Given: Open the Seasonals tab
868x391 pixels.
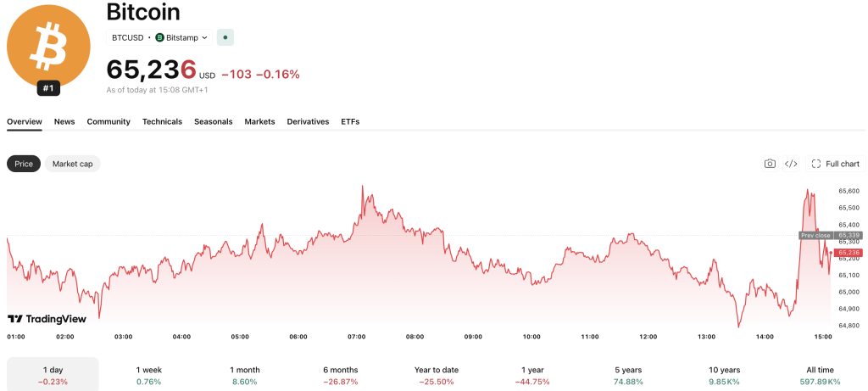Looking at the screenshot, I should (x=213, y=122).
